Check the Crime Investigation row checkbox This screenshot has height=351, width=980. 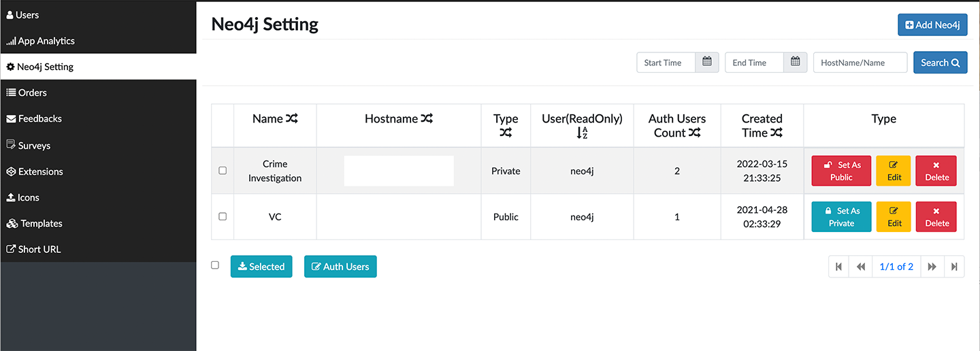pyautogui.click(x=223, y=171)
